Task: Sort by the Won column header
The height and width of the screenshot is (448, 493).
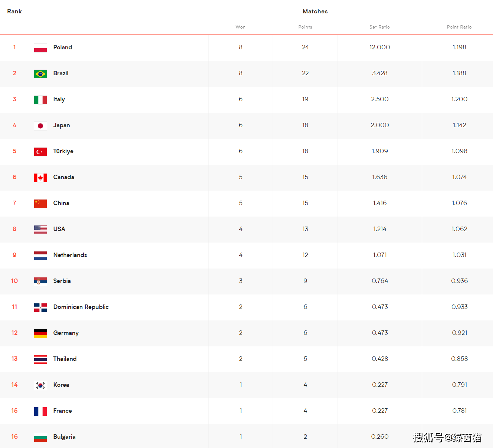Action: 240,27
